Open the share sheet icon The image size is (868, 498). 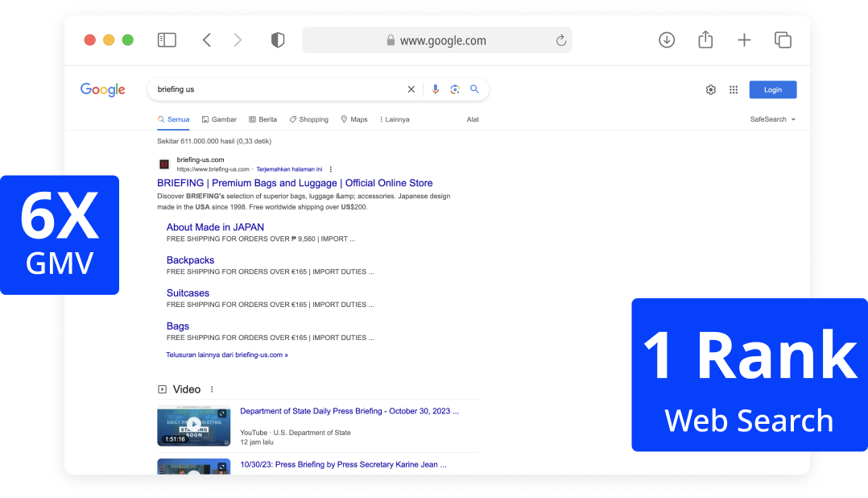pos(705,39)
